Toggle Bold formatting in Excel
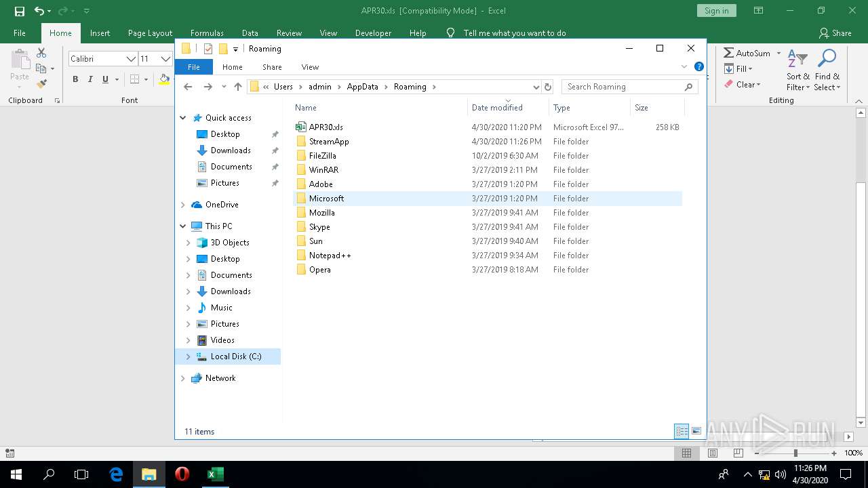Screen dimensions: 868x488 pos(75,79)
